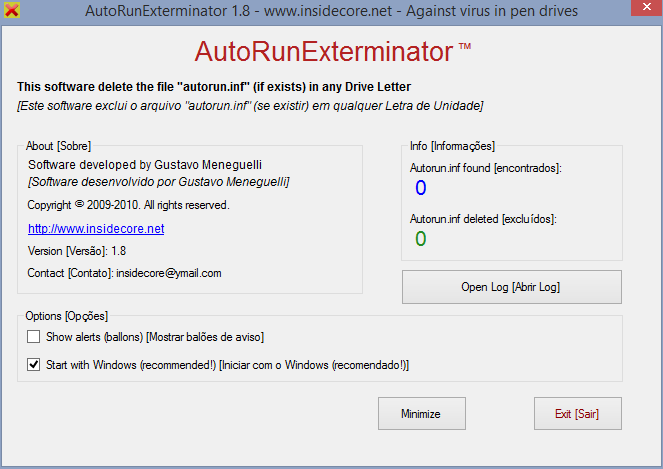
Task: Uncheck Start with Windows (recommended!) option
Action: (x=34, y=365)
